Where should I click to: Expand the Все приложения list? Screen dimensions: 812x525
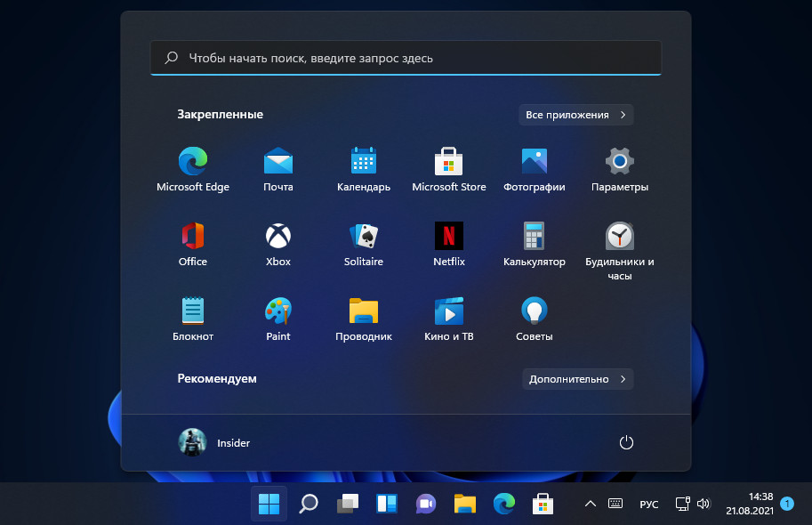(576, 115)
